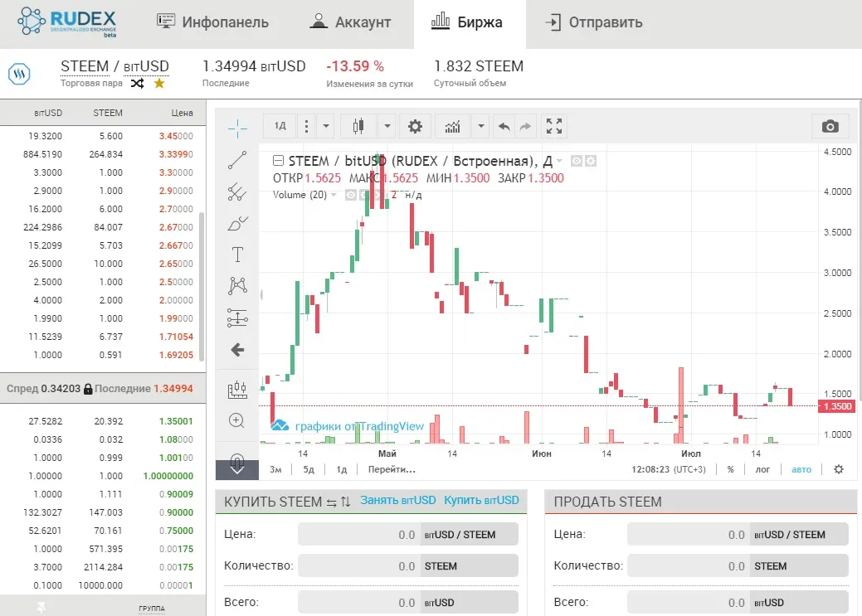
Task: Click the order book scrollbar
Action: click(202, 286)
